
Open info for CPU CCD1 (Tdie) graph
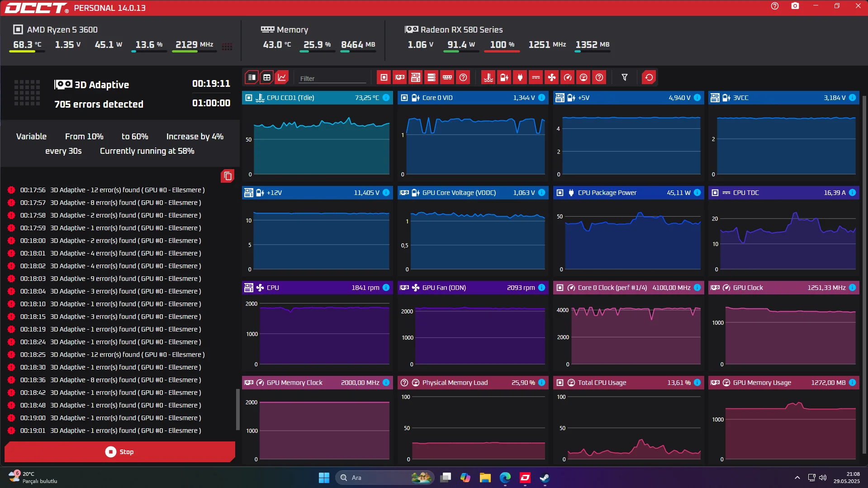coord(386,98)
